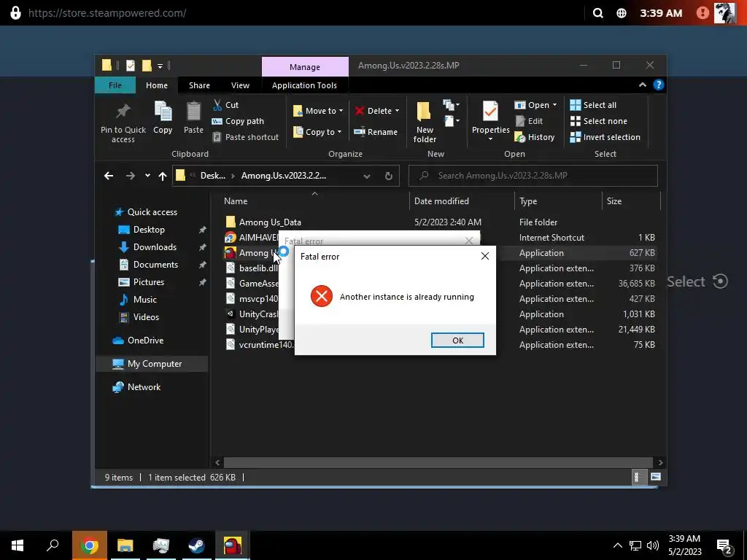Click the Search Among.Us folder field
This screenshot has height=560, width=747.
coord(533,176)
